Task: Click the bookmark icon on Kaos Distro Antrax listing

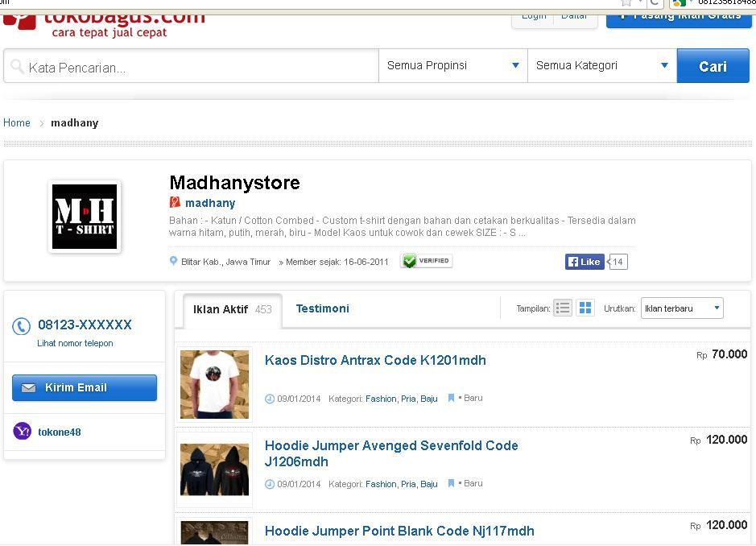Action: coord(452,398)
